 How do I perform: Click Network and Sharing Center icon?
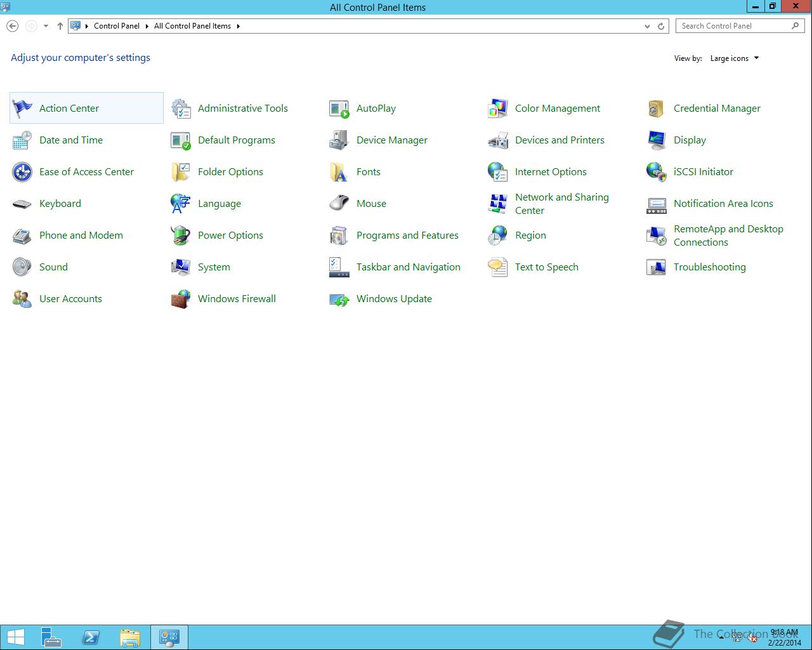(x=498, y=204)
